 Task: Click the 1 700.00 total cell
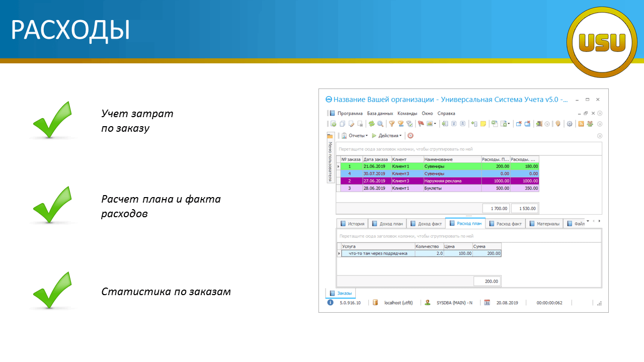496,208
